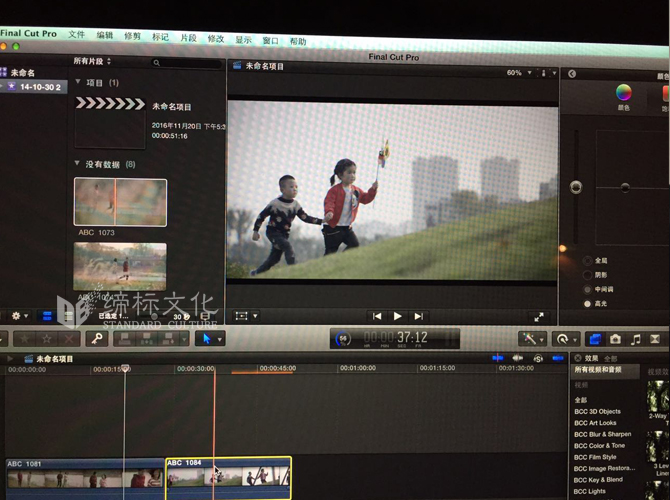The image size is (670, 500).
Task: Open the 文件 menu
Action: pyautogui.click(x=76, y=34)
